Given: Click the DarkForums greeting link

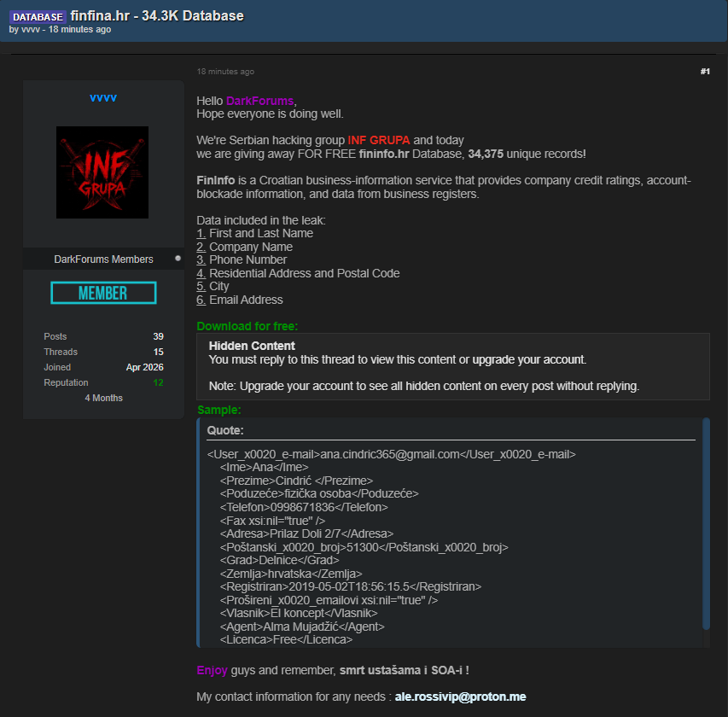Looking at the screenshot, I should point(259,101).
